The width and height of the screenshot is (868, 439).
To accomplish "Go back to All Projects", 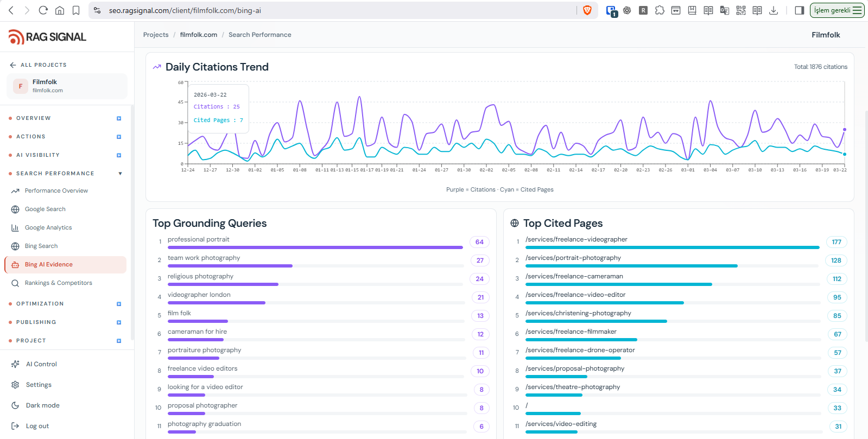I will tap(38, 65).
